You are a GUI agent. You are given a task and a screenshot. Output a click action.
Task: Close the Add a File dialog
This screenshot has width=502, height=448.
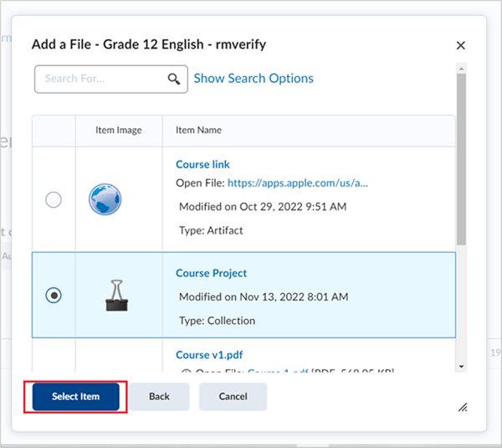pos(460,45)
